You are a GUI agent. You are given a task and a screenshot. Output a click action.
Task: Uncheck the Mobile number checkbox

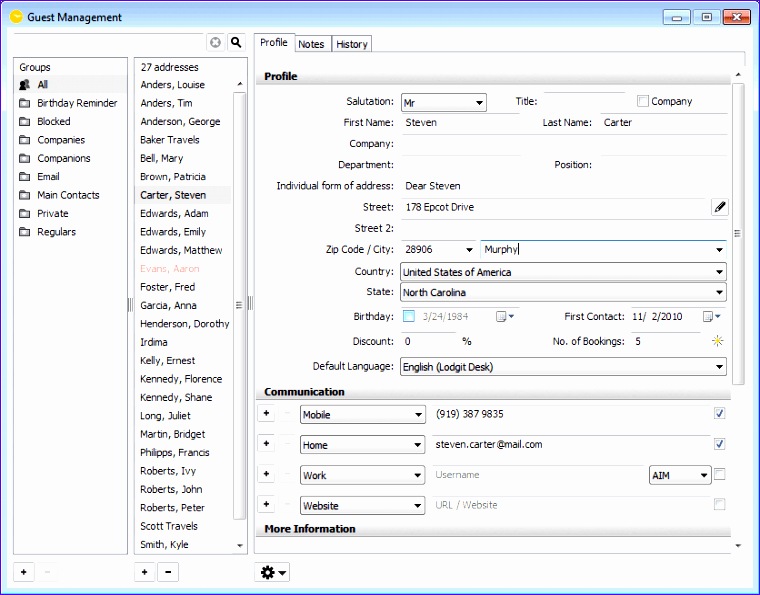click(719, 413)
